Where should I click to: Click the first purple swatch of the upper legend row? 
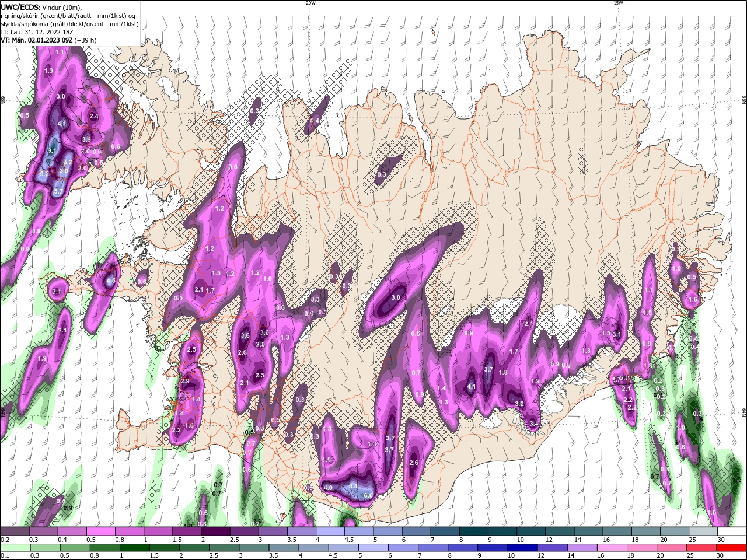pyautogui.click(x=15, y=531)
